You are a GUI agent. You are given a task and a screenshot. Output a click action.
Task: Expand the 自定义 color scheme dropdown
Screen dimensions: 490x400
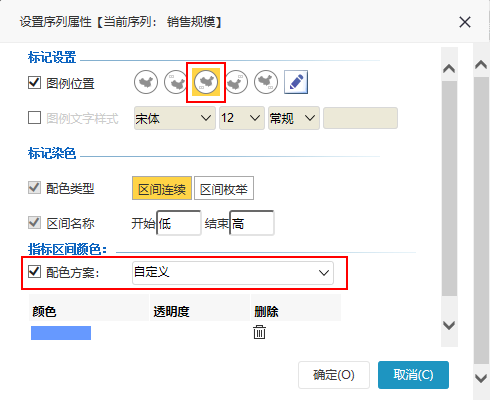pyautogui.click(x=233, y=273)
